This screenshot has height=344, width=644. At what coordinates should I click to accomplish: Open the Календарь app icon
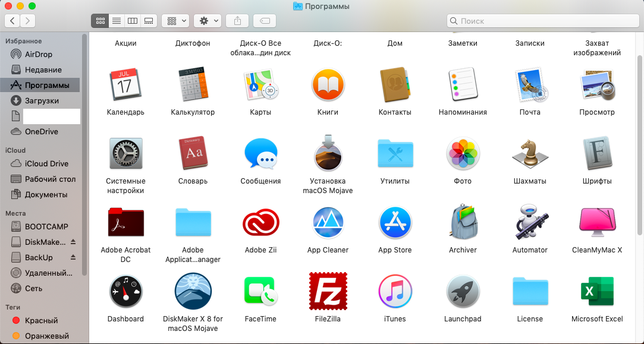click(125, 86)
